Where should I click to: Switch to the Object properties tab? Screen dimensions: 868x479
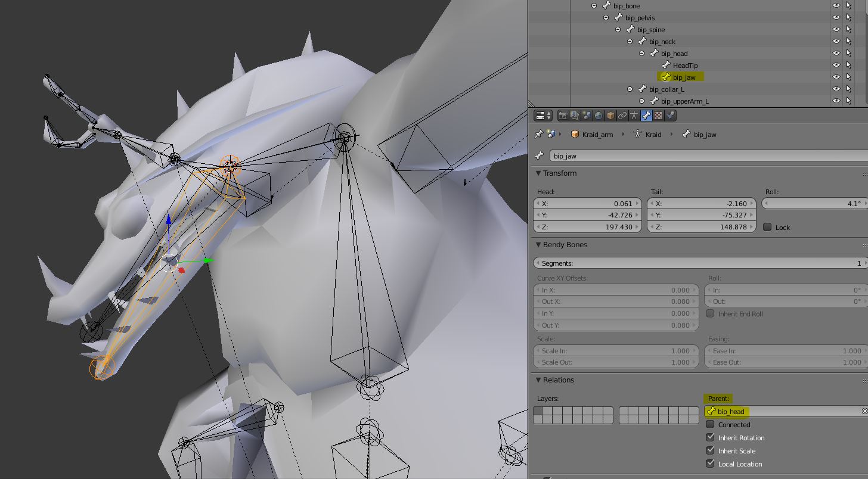(610, 116)
